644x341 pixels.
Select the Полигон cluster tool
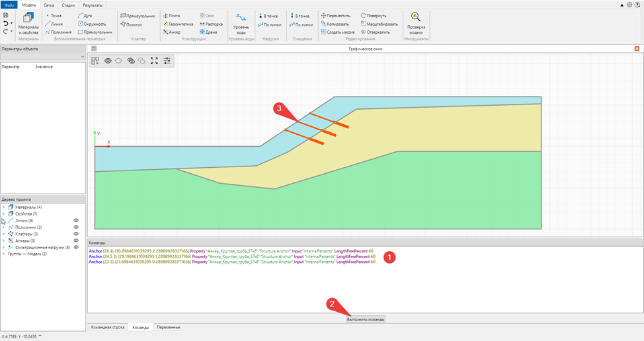coord(131,24)
